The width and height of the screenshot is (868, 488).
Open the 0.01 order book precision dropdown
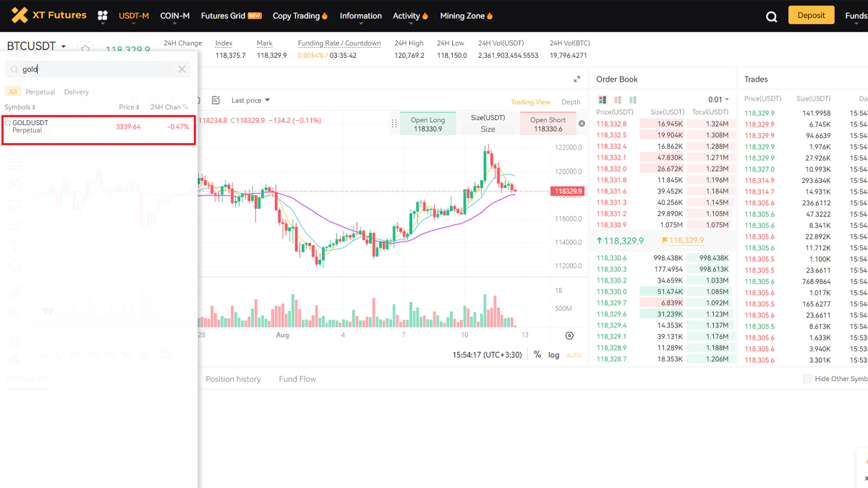click(718, 100)
